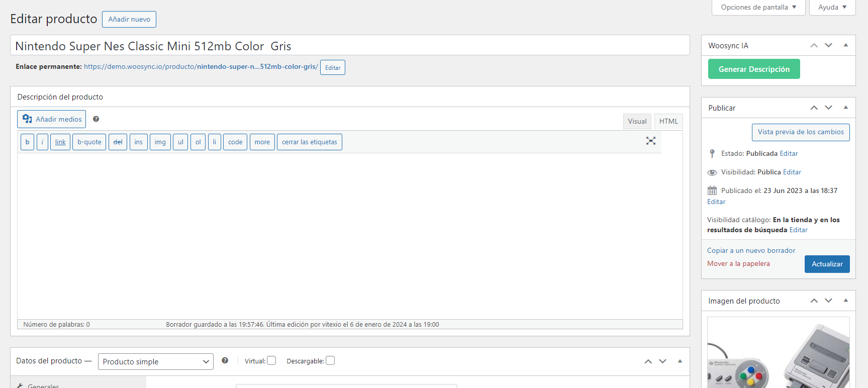Switch to the HTML editor tab
This screenshot has width=868, height=388.
pos(668,121)
